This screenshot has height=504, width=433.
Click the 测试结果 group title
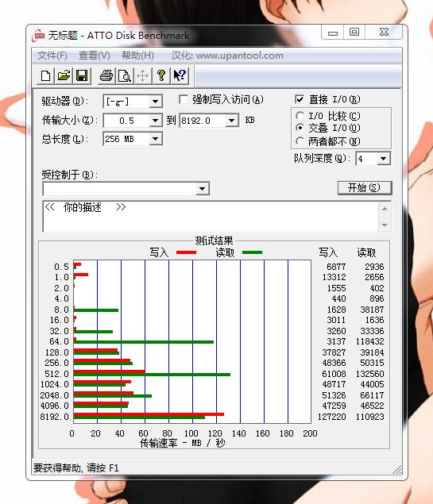click(214, 240)
